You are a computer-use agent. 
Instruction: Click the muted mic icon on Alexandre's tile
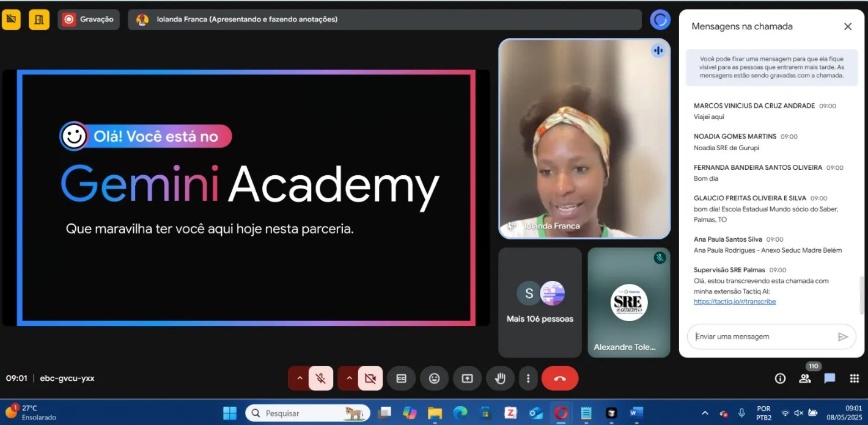pos(660,258)
